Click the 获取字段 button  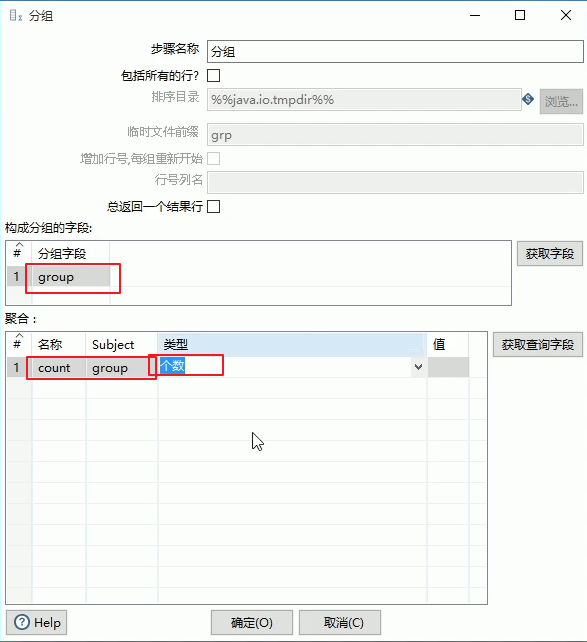(x=550, y=254)
